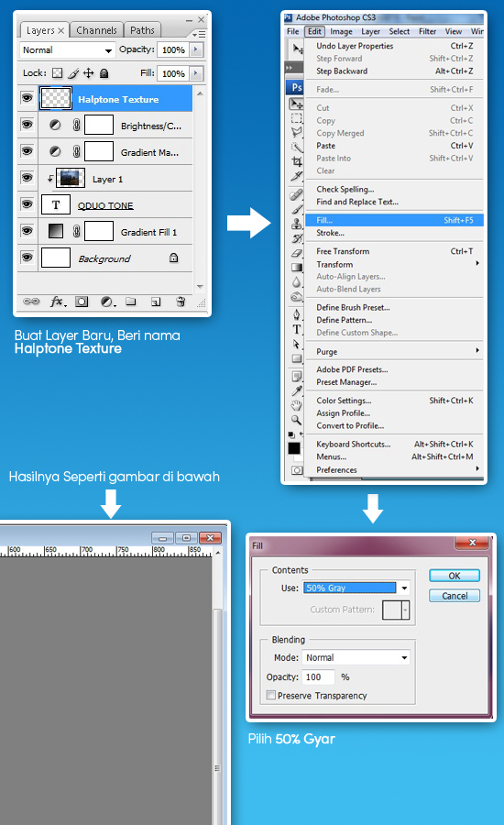504x825 pixels.
Task: Click Cancel in Fill dialog
Action: tap(455, 596)
